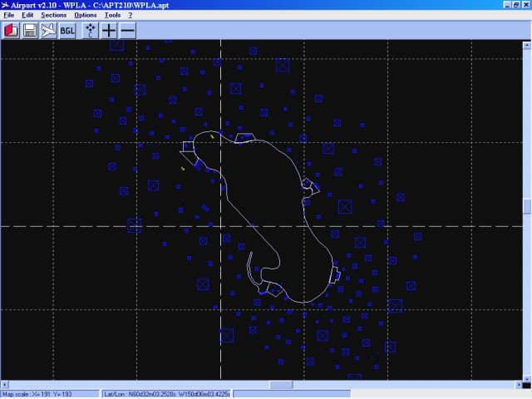Screen dimensions: 532x399
Task: Click the floppy disk save icon
Action: (30, 31)
